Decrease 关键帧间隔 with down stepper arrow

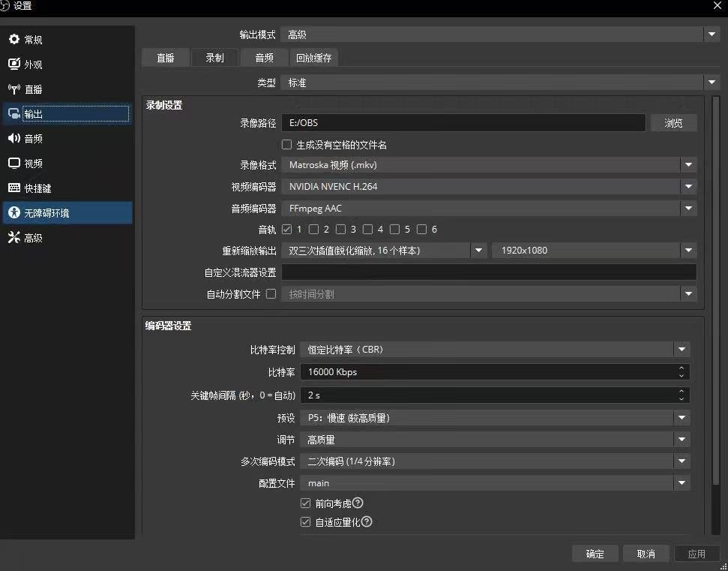pyautogui.click(x=681, y=398)
